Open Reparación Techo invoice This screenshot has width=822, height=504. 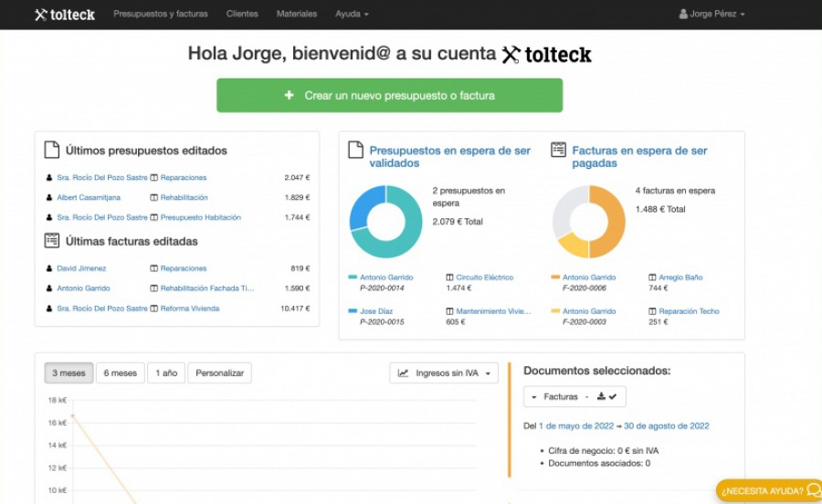(689, 311)
